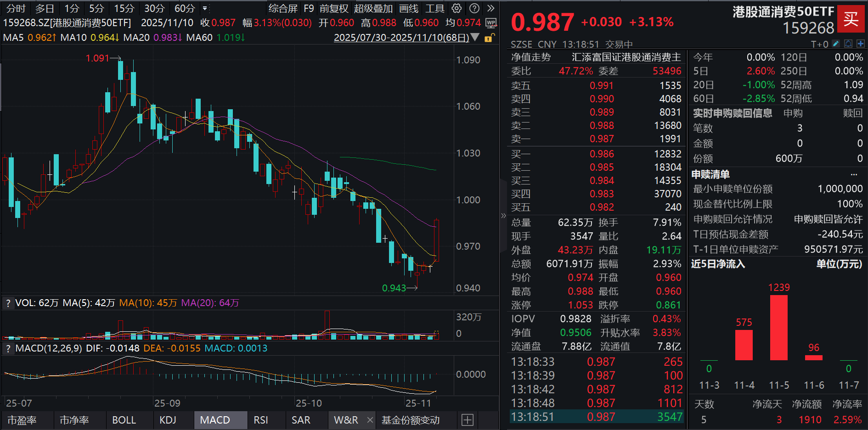This screenshot has height=430, width=868.
Task: Open 申赎清单 more options ellipsis
Action: point(854,174)
